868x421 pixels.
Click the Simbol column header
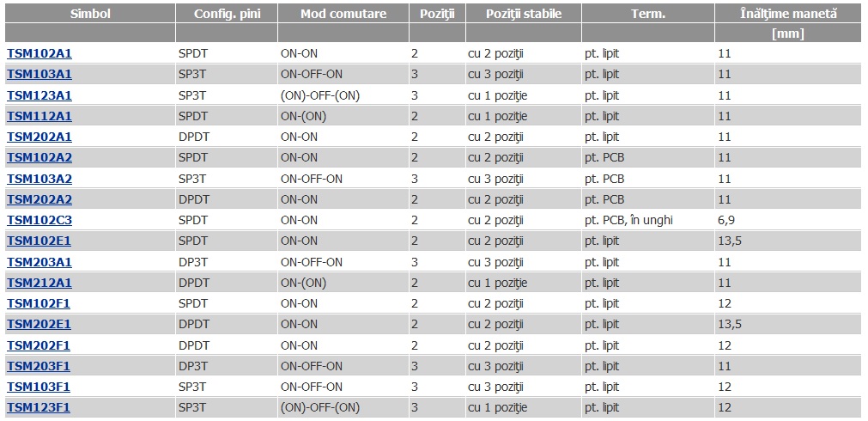(90, 14)
